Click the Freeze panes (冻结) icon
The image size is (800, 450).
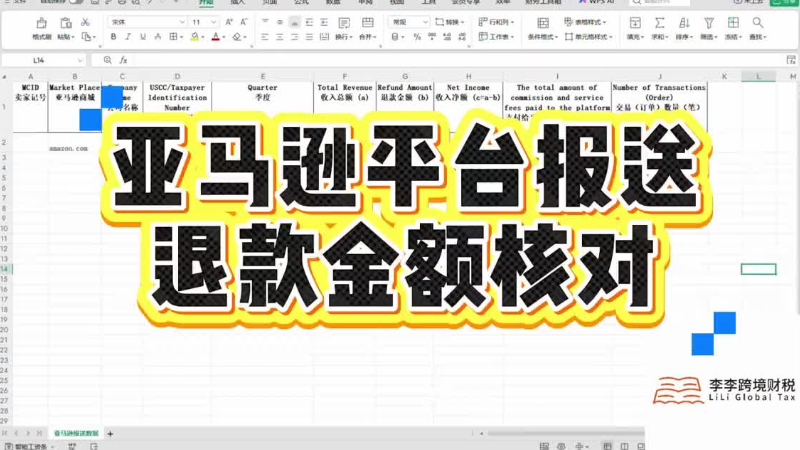coord(733,22)
